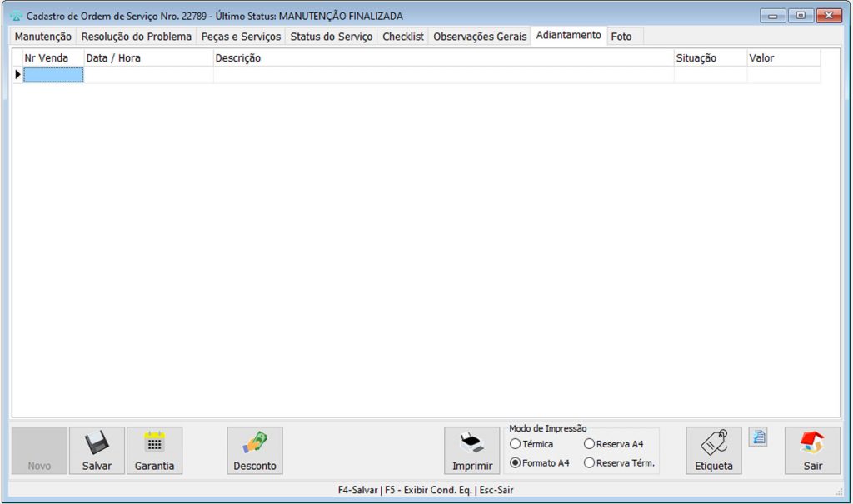The height and width of the screenshot is (504, 853).
Task: Select Formato A4 print mode
Action: (x=516, y=462)
